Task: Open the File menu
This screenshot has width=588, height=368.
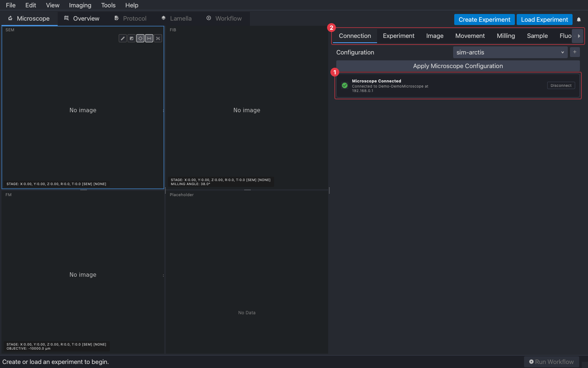Action: pyautogui.click(x=11, y=5)
